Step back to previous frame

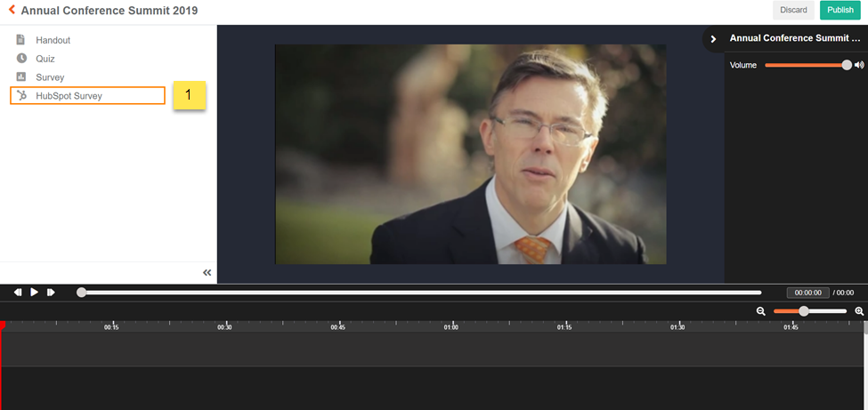[x=18, y=292]
